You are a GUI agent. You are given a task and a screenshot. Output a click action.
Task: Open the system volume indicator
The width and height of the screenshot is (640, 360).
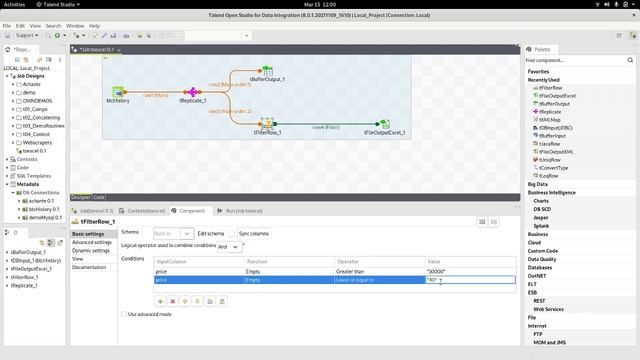(x=607, y=4)
